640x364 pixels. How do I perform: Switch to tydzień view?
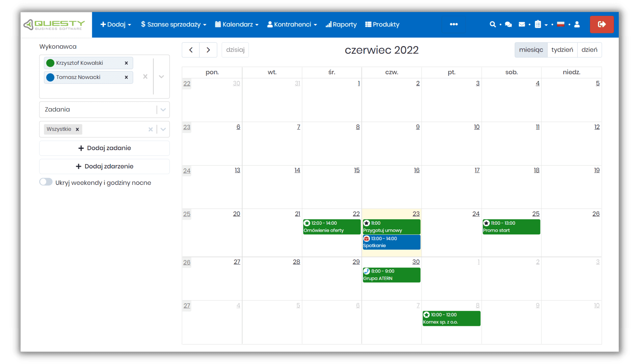click(562, 50)
